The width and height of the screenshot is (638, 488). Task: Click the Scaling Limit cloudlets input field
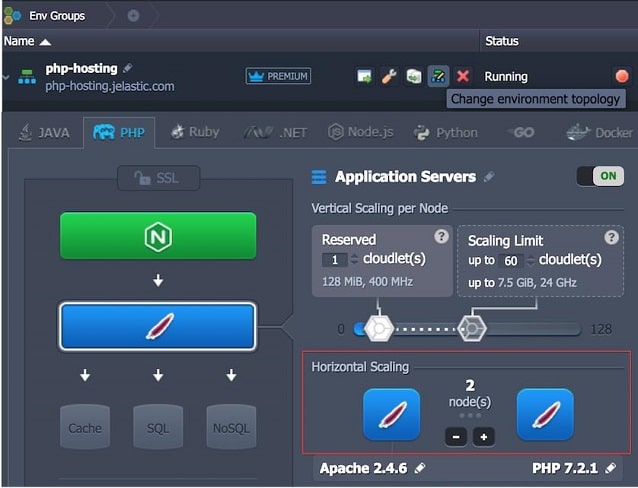(x=511, y=260)
